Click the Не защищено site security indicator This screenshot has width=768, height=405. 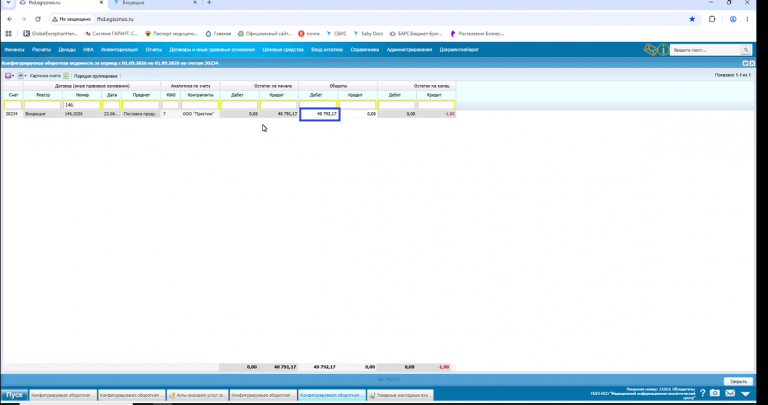click(72, 19)
